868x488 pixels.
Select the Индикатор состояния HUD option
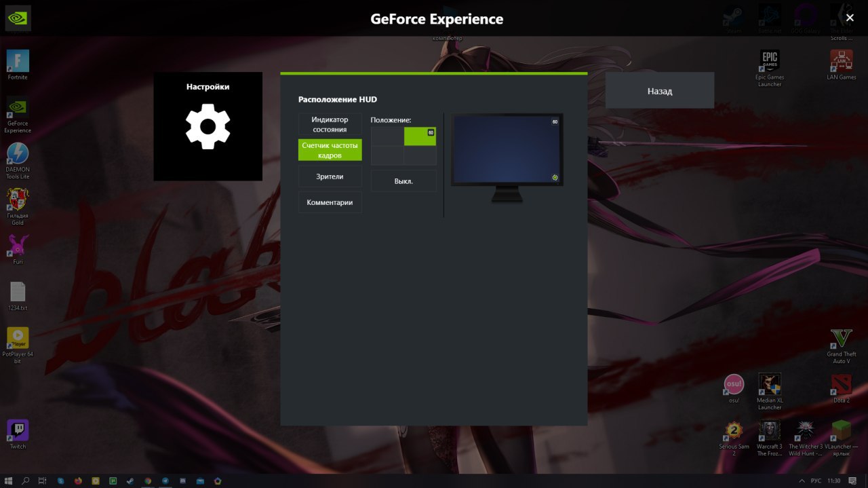[x=330, y=124]
